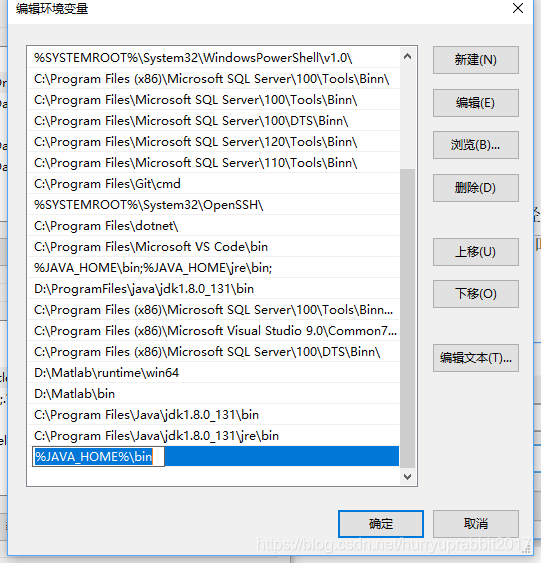Viewport: 541px width, 563px height.
Task: Select the WindowsPowerShell\v1.0\ path entry
Action: 214,58
